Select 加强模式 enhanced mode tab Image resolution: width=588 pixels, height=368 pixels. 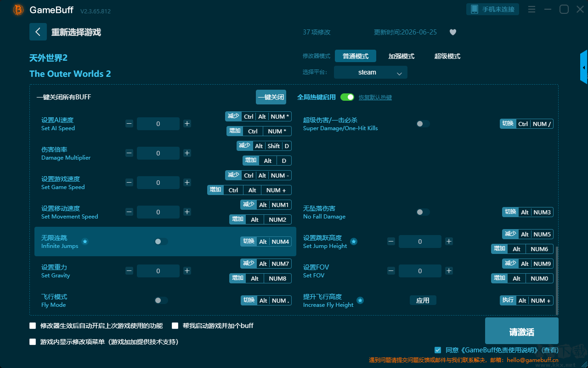point(401,56)
